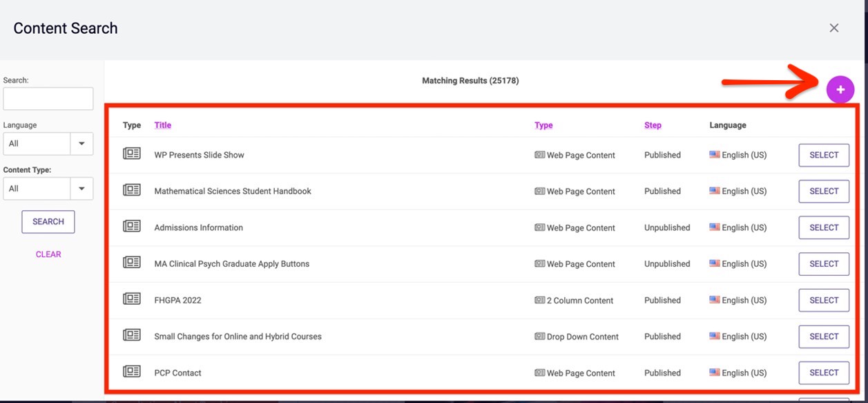
Task: Select the WP Presents Slide Show content
Action: tap(824, 155)
